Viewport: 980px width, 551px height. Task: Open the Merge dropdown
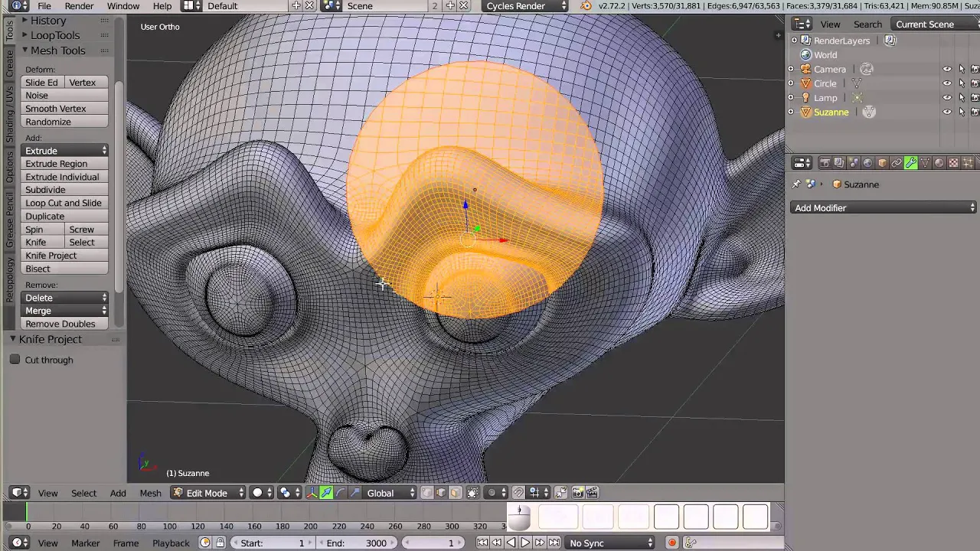pos(65,311)
